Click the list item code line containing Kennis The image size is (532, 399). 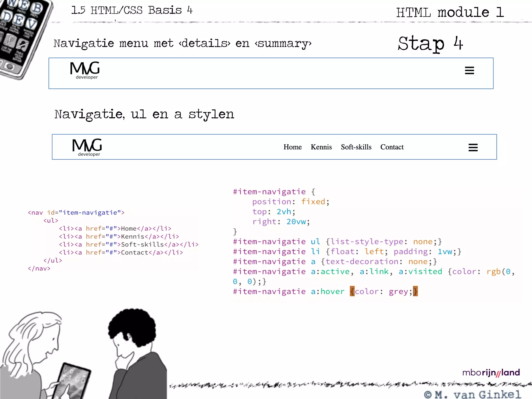[x=119, y=237]
